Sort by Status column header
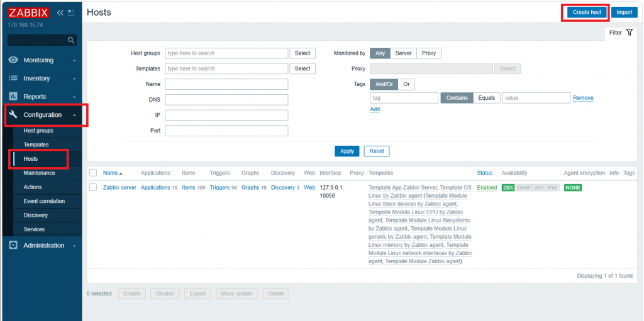Screen dimensions: 644x321 pos(484,173)
